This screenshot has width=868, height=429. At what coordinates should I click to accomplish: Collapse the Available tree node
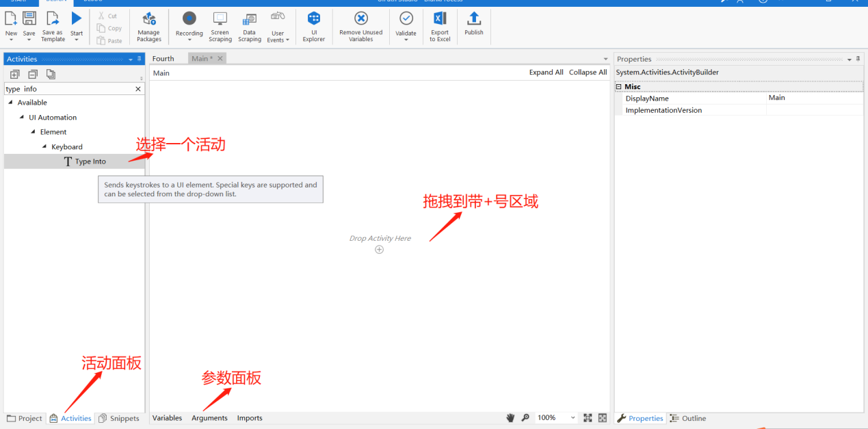click(x=10, y=103)
